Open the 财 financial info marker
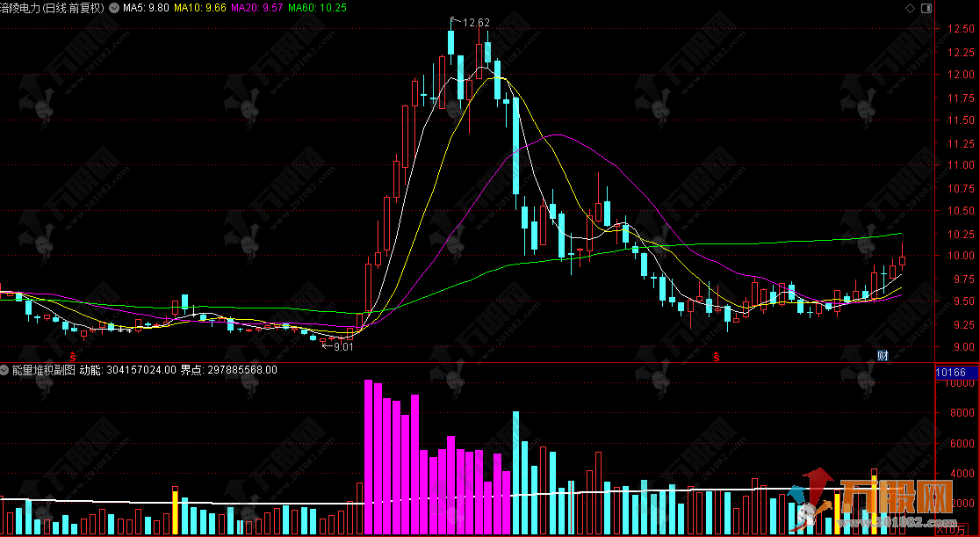This screenshot has width=980, height=537. (x=883, y=355)
